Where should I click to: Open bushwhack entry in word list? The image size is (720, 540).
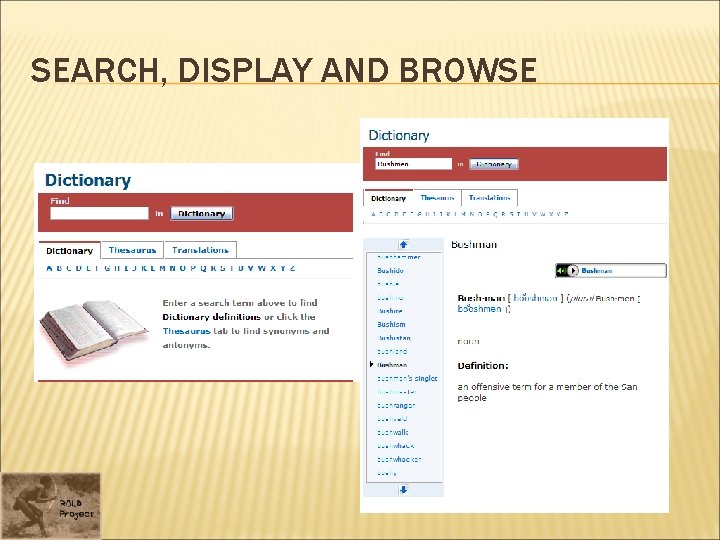395,446
